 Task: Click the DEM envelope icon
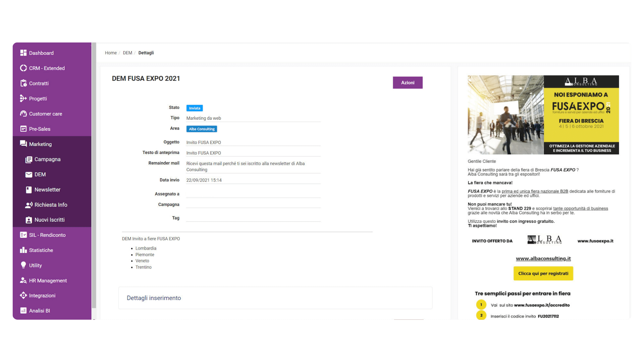click(x=29, y=174)
